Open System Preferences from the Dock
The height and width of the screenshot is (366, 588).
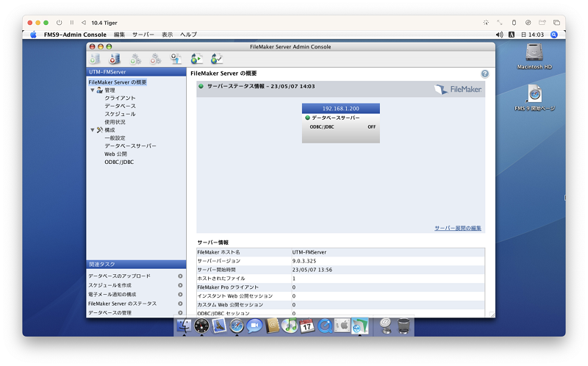342,326
